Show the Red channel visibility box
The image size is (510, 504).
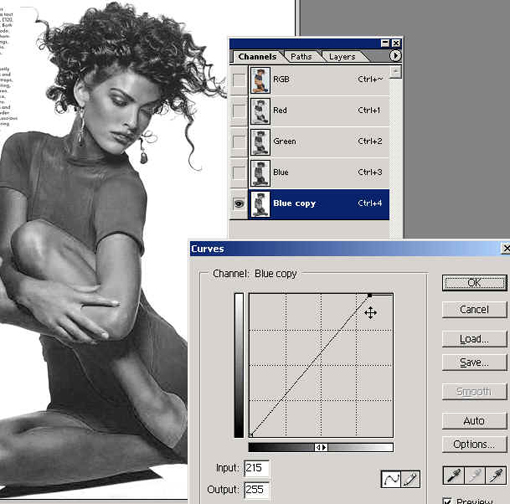[x=239, y=110]
